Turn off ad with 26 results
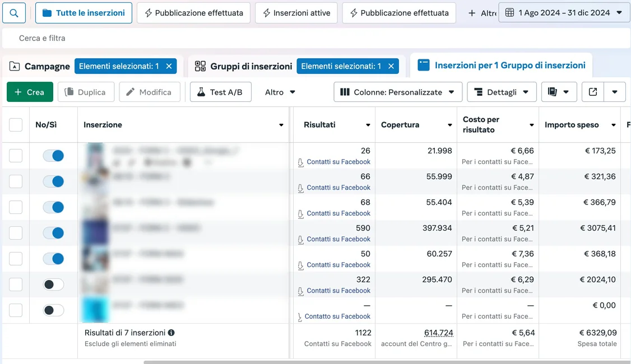 click(54, 156)
